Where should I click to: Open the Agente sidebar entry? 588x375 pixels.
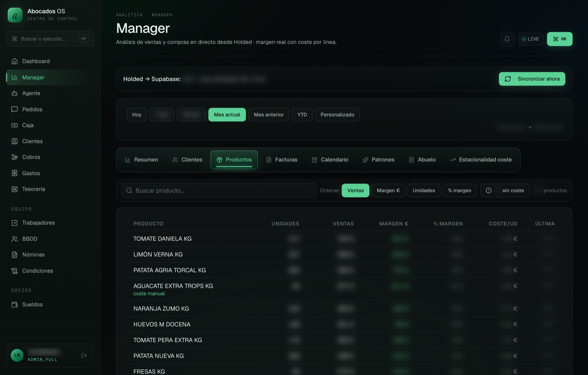click(x=50, y=93)
